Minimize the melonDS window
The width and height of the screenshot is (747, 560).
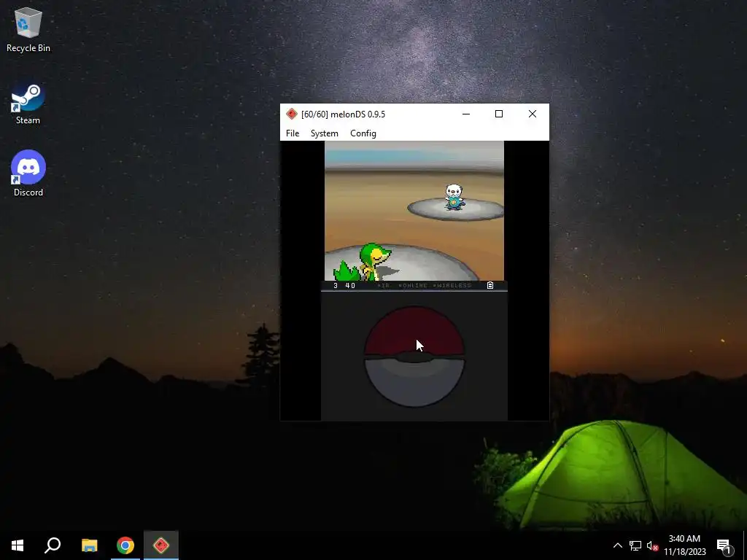point(466,114)
